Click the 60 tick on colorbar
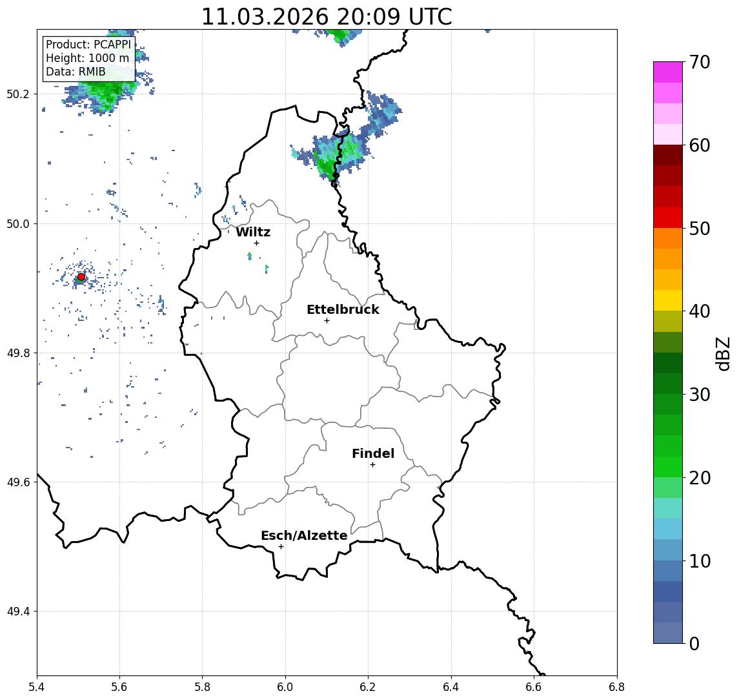Screen dimensions: 739x700 (700, 145)
